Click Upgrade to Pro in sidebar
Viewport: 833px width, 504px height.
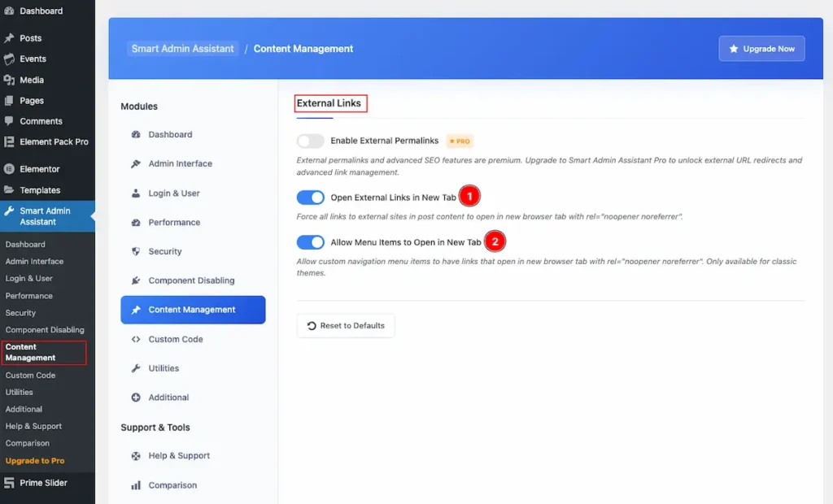tap(35, 460)
